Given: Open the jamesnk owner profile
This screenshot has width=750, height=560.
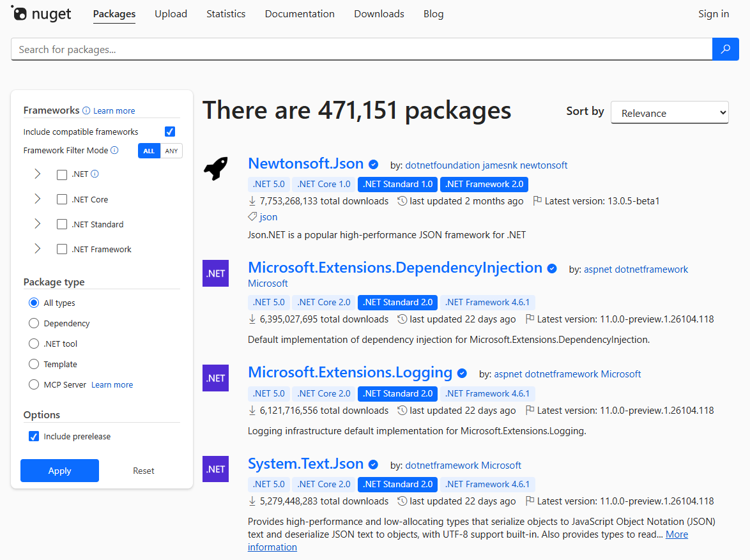Looking at the screenshot, I should click(x=500, y=165).
